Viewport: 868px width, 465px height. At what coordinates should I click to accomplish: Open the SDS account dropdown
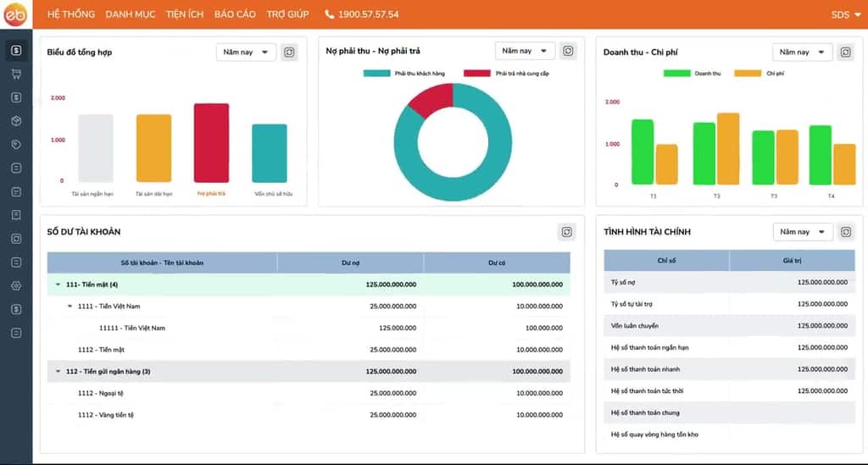pyautogui.click(x=845, y=15)
